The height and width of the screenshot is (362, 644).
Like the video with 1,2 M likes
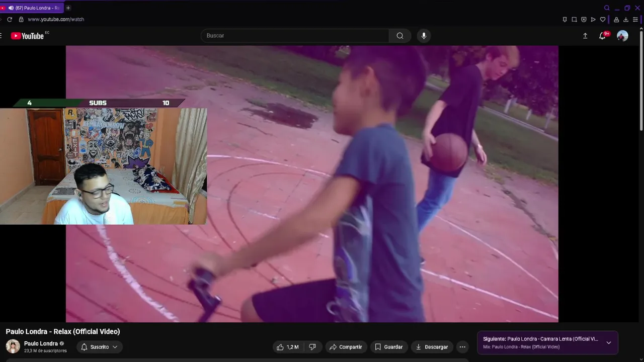pyautogui.click(x=287, y=347)
